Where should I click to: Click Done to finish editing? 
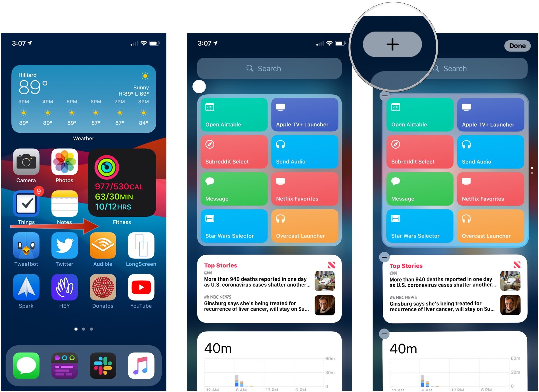[x=518, y=46]
